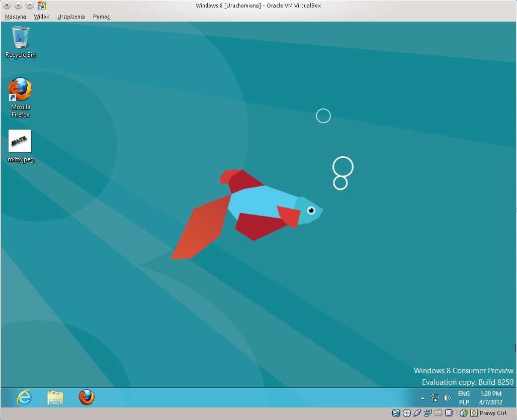Expand hidden tray icons arrow
The height and width of the screenshot is (420, 517).
[x=422, y=398]
